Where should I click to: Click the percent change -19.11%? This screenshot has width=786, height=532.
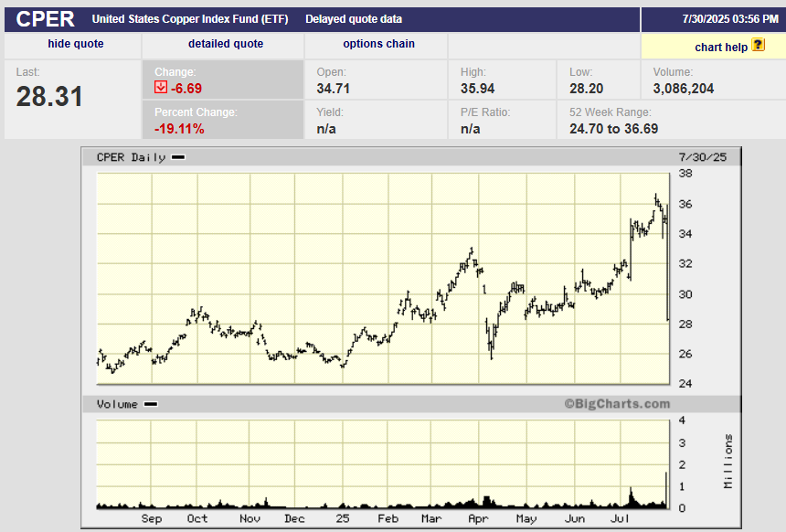[179, 129]
